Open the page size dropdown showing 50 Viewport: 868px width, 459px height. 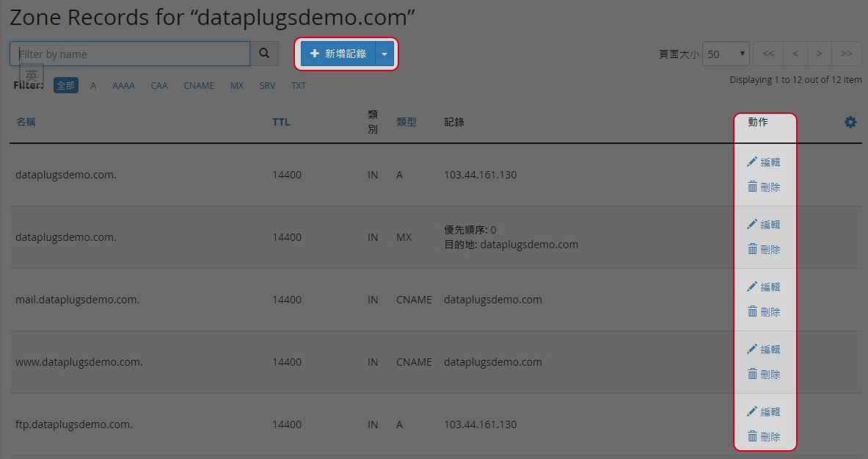[725, 54]
